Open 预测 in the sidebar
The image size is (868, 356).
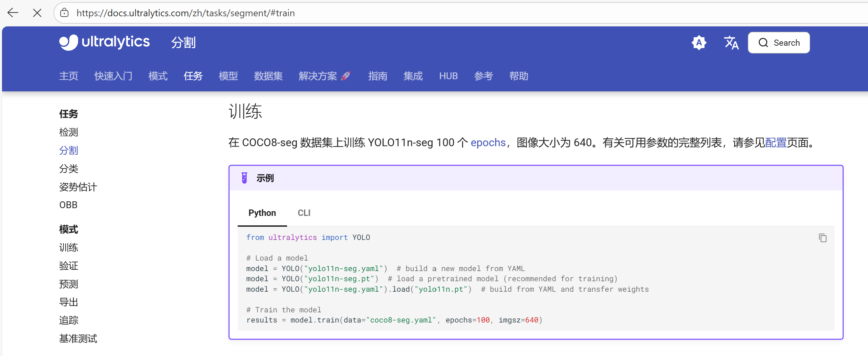point(69,284)
